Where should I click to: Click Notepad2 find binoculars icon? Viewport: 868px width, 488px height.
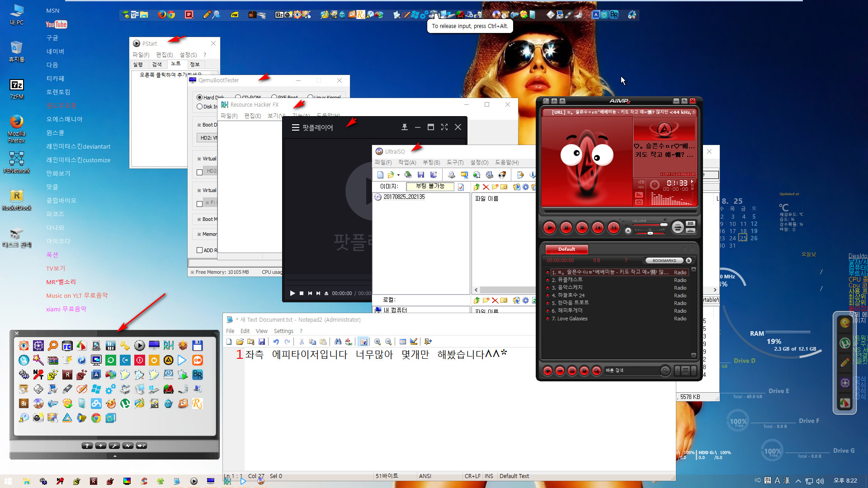pyautogui.click(x=338, y=342)
